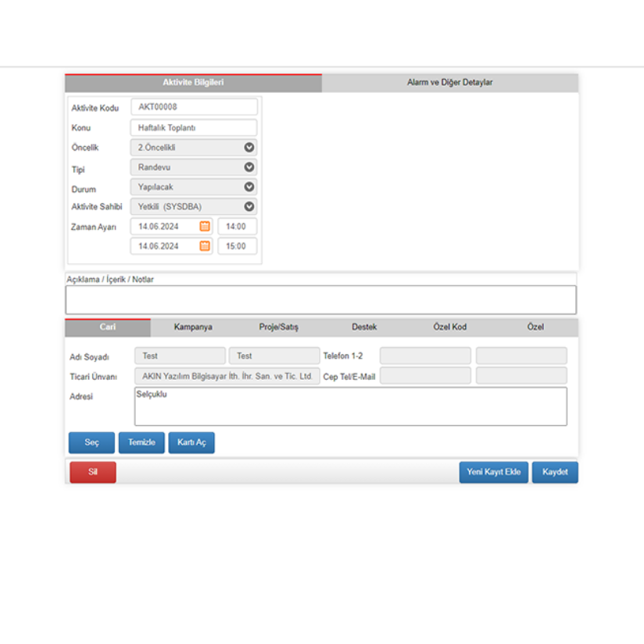Expand the Öncelik dropdown
Image resolution: width=644 pixels, height=644 pixels.
click(249, 147)
